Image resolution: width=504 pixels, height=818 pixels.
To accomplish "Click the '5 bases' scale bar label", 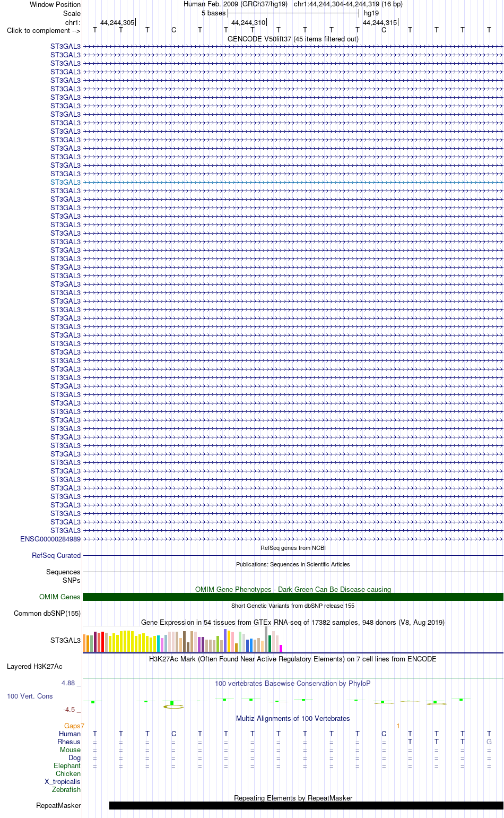I will [213, 13].
